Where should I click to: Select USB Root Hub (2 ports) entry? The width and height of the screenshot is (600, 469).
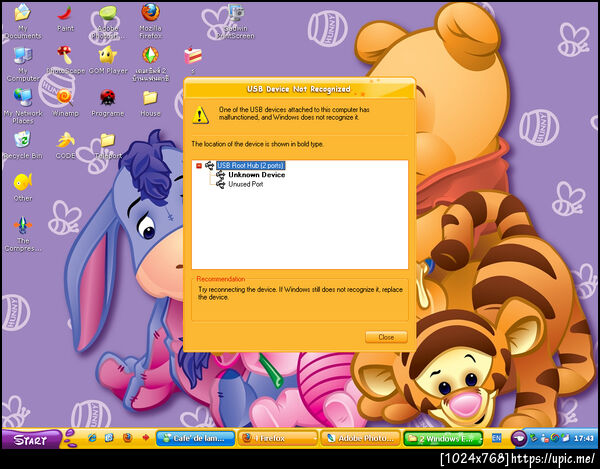pos(251,165)
